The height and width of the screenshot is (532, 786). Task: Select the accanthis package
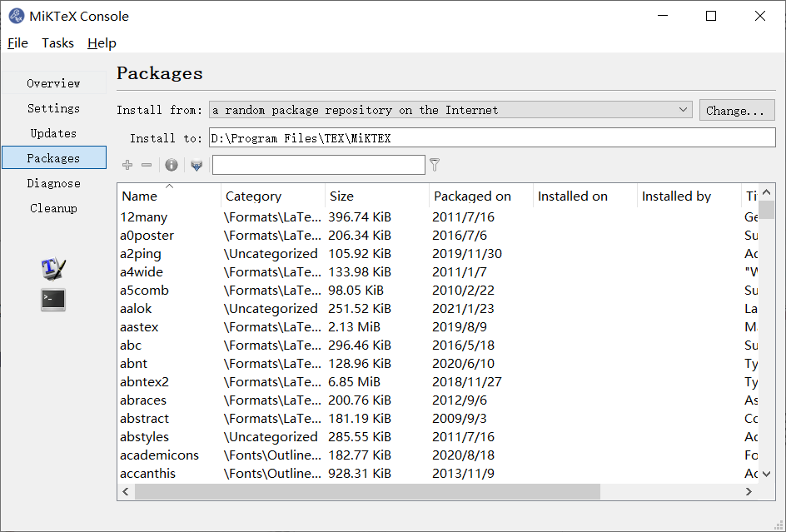(439, 474)
